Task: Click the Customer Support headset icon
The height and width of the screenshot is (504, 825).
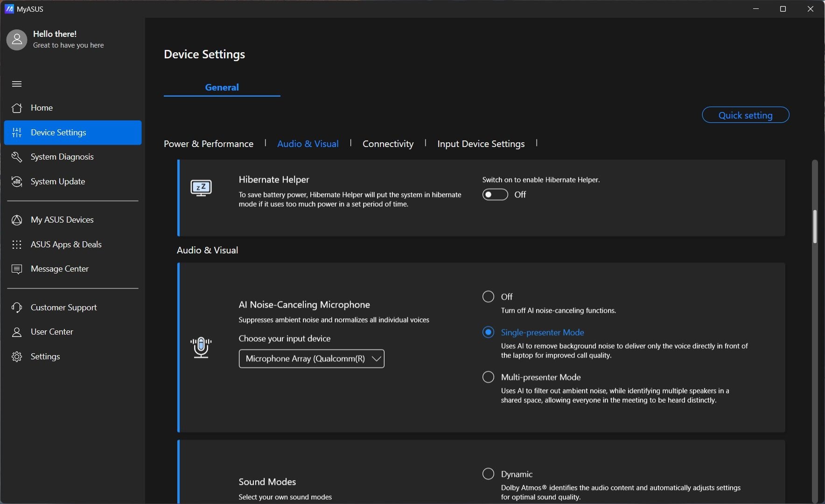Action: click(x=17, y=308)
